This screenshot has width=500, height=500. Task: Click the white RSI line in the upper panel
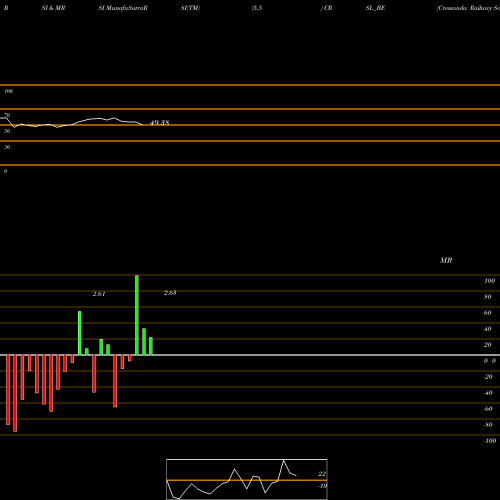point(72,124)
